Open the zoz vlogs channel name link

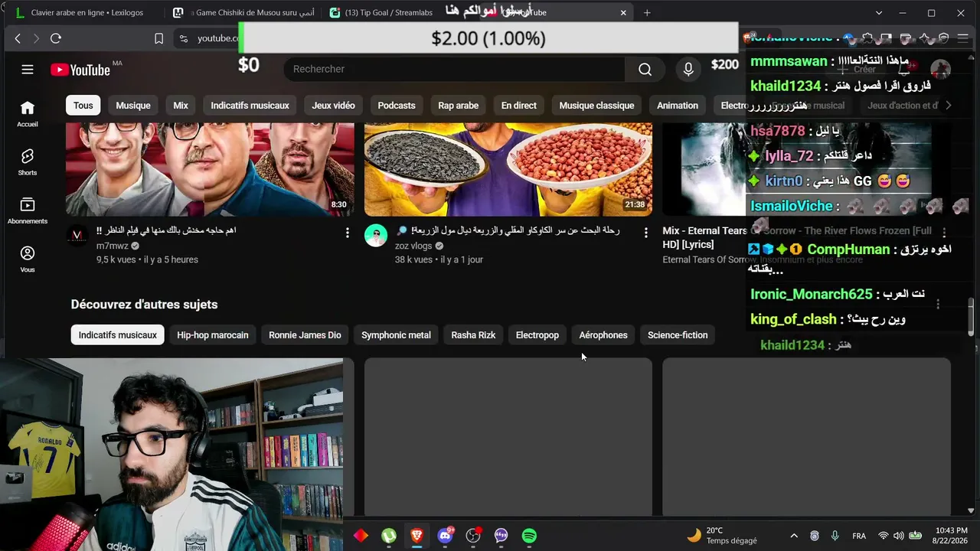pos(413,246)
